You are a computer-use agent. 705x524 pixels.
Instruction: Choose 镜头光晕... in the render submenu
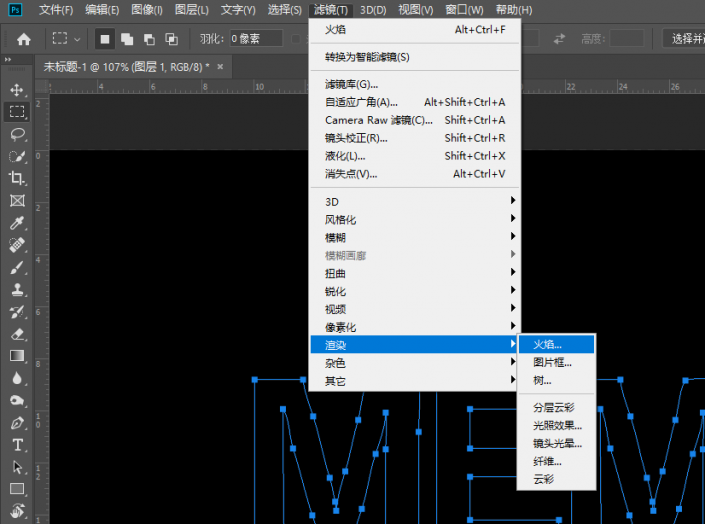click(x=557, y=443)
